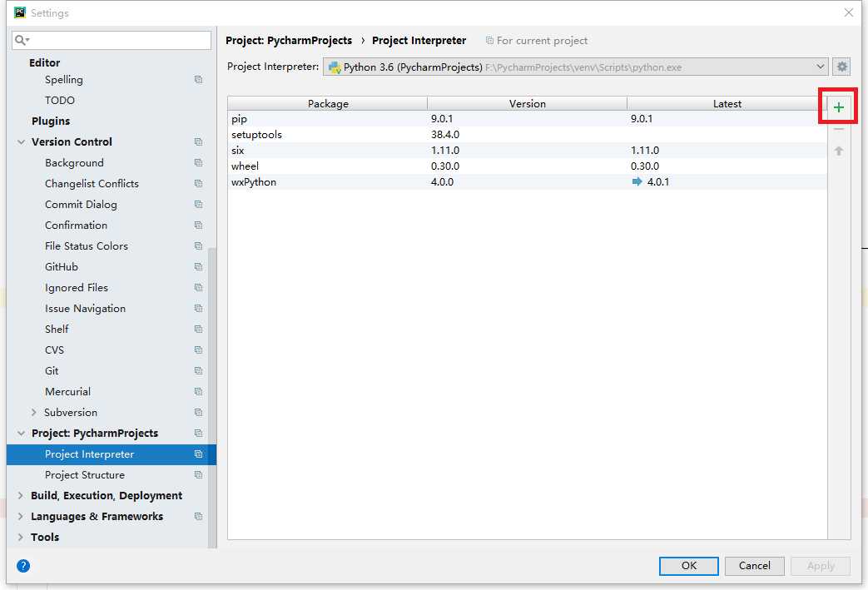868x590 pixels.
Task: Select the pip package row
Action: (x=527, y=118)
